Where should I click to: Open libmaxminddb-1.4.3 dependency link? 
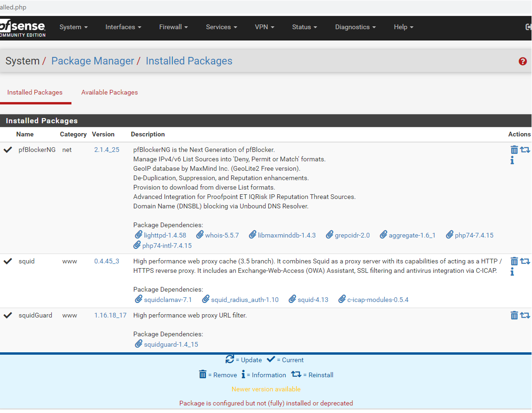click(x=287, y=235)
